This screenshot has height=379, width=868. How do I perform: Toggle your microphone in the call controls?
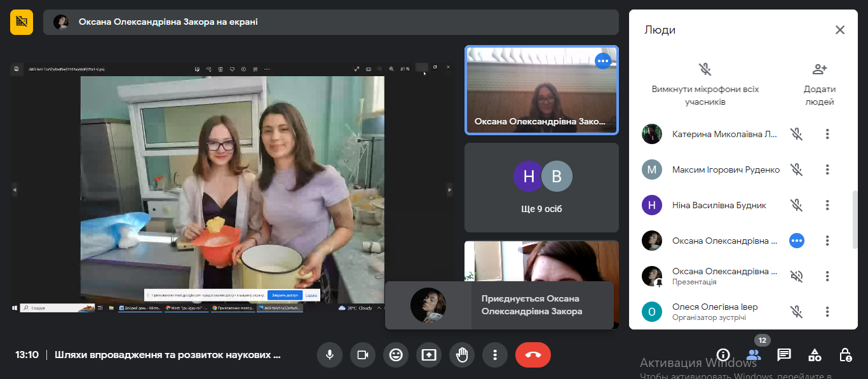point(330,355)
